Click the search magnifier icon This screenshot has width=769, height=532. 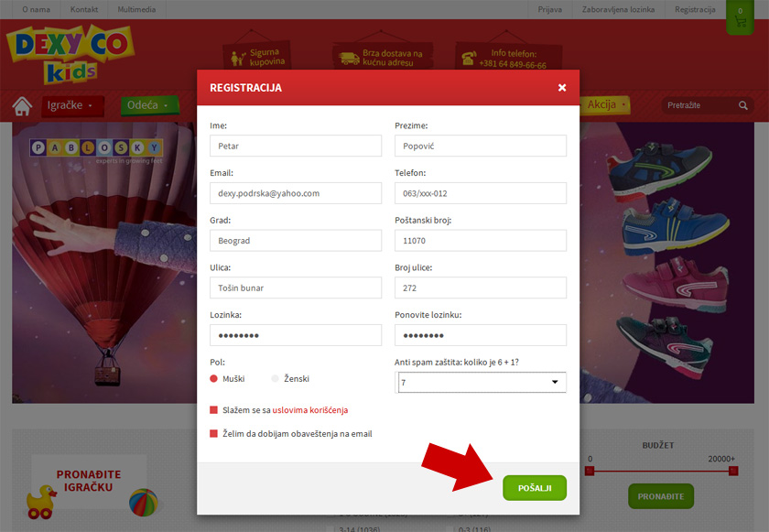tap(743, 105)
